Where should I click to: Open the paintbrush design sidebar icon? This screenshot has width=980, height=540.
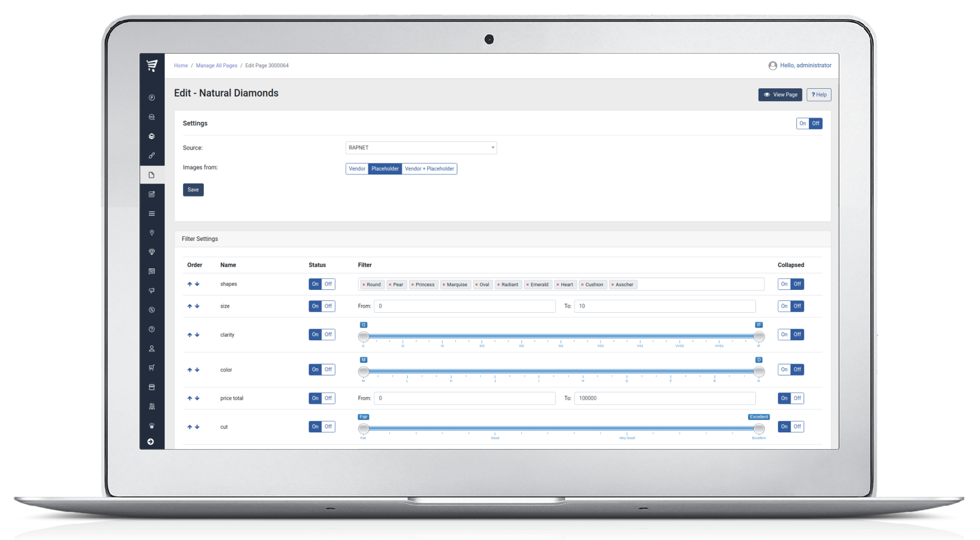[x=152, y=155]
